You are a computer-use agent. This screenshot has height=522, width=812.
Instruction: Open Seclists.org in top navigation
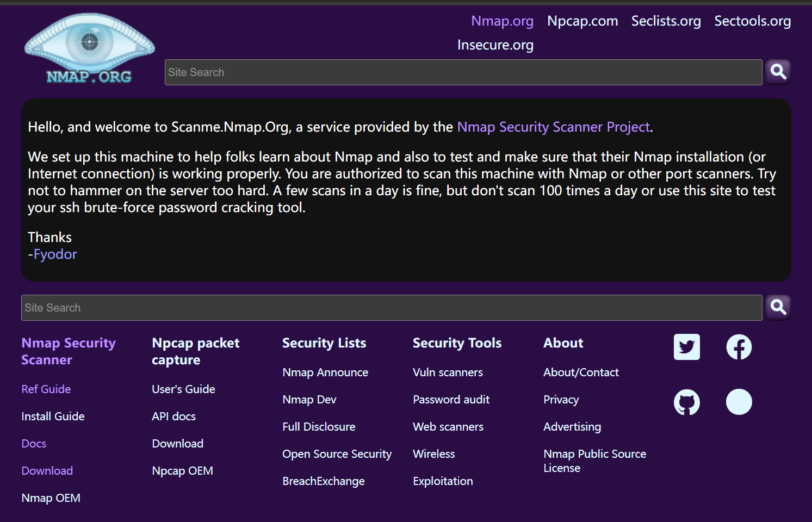(666, 21)
